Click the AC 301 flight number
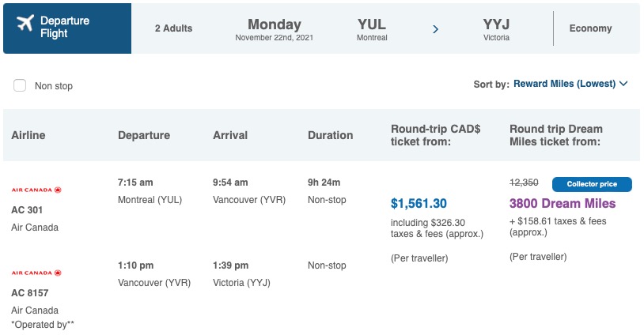This screenshot has height=335, width=644. 27,210
